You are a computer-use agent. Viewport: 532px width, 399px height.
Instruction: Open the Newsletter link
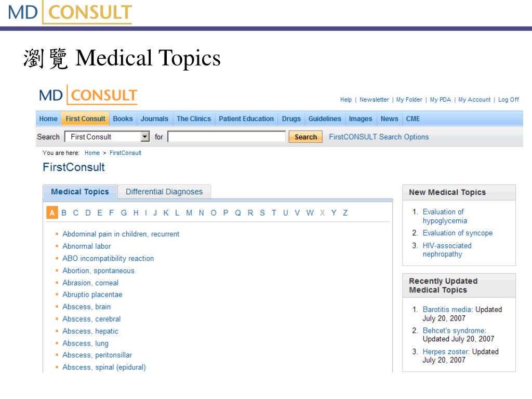(374, 100)
